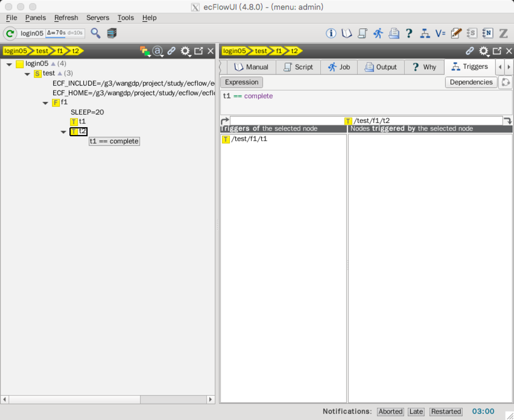Collapse the f1 family node
This screenshot has width=514, height=420.
[45, 103]
